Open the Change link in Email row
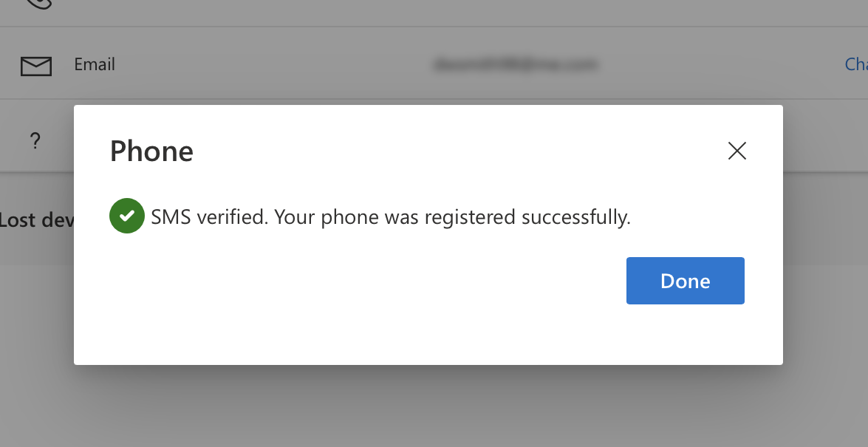This screenshot has height=447, width=868. tap(855, 64)
